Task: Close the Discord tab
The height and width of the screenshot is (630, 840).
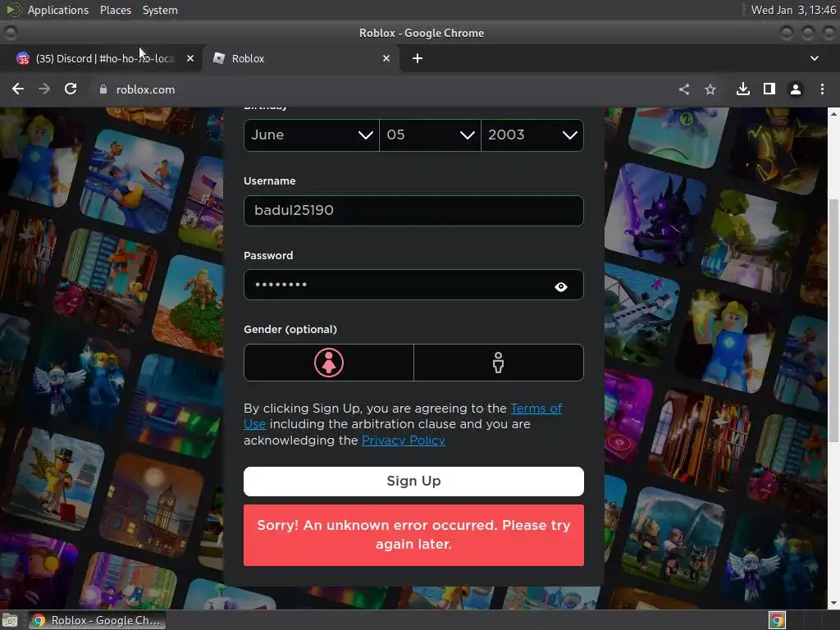Action: click(x=190, y=58)
